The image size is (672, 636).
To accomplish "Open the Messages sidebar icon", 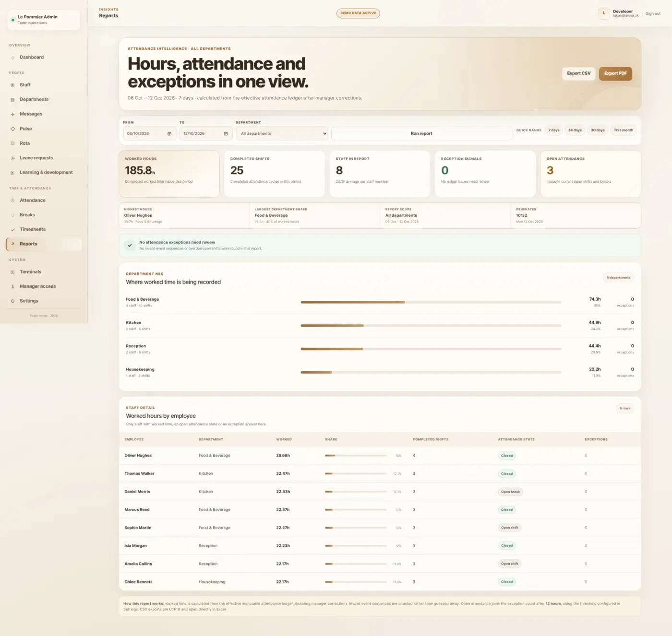I will (x=12, y=114).
